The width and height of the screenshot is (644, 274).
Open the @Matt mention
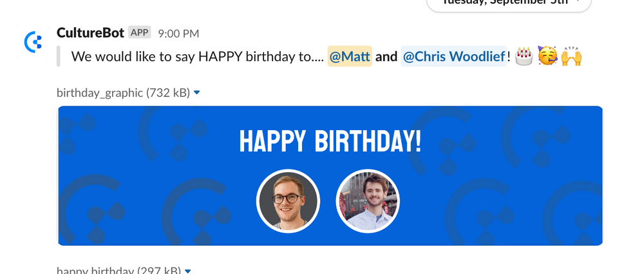click(x=350, y=56)
